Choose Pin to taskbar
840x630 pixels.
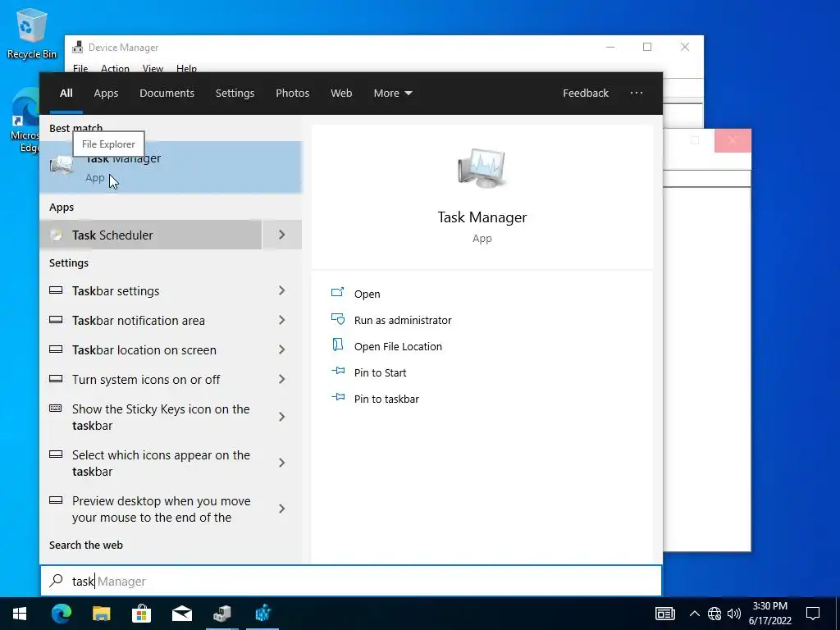coord(386,399)
